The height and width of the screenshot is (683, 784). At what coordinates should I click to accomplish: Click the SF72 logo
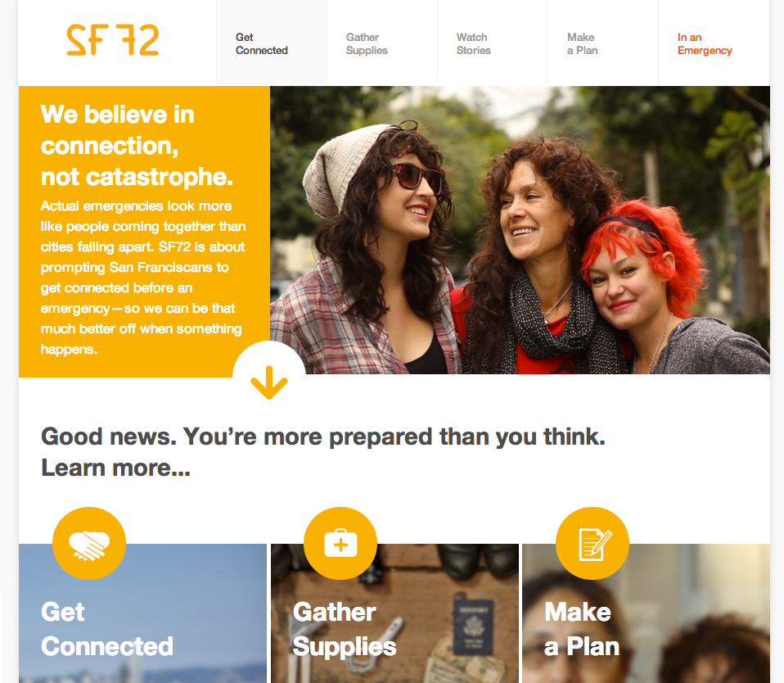[112, 40]
